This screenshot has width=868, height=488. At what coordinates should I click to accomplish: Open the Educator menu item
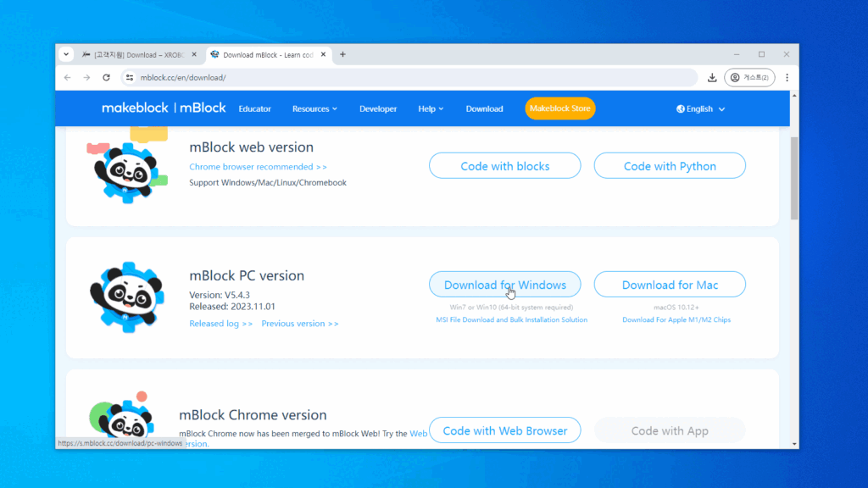coord(254,108)
